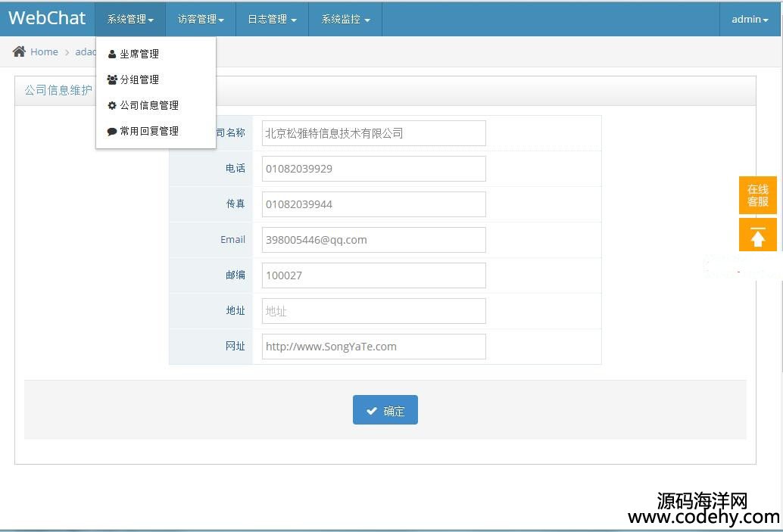Viewport: 783px width, 532px height.
Task: Click the WebChat logo
Action: 47,19
